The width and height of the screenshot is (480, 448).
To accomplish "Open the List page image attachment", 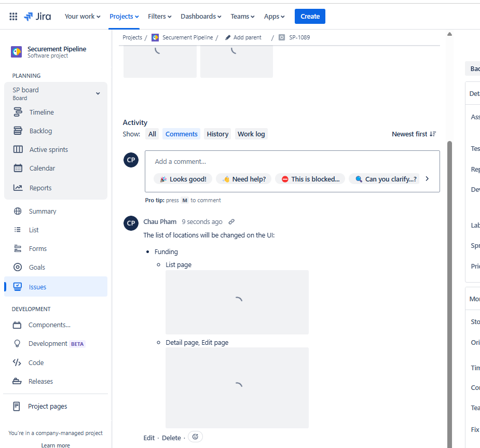I will click(x=237, y=302).
